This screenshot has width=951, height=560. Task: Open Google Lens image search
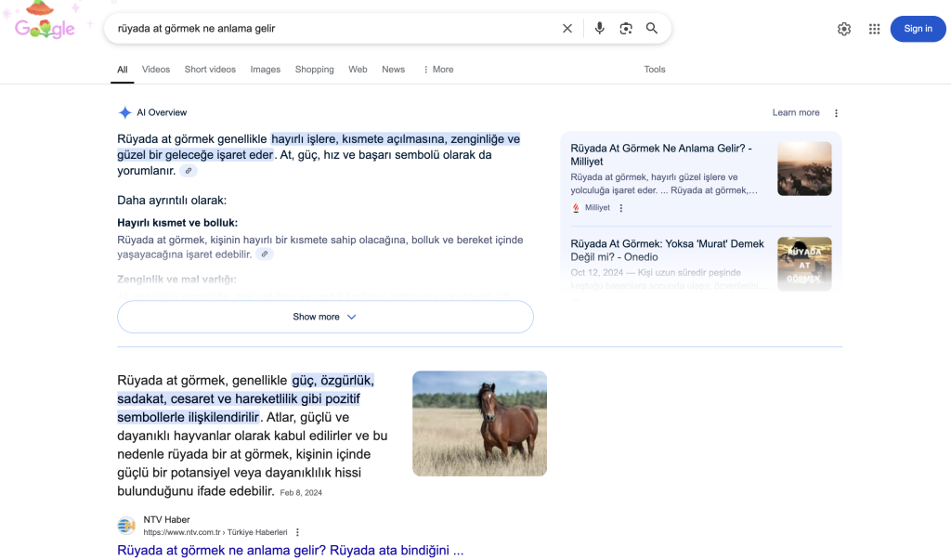(626, 29)
